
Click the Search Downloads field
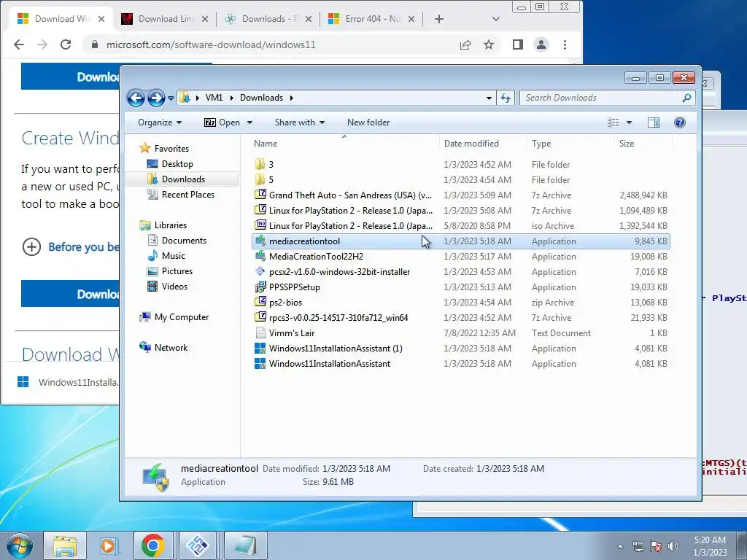point(600,98)
